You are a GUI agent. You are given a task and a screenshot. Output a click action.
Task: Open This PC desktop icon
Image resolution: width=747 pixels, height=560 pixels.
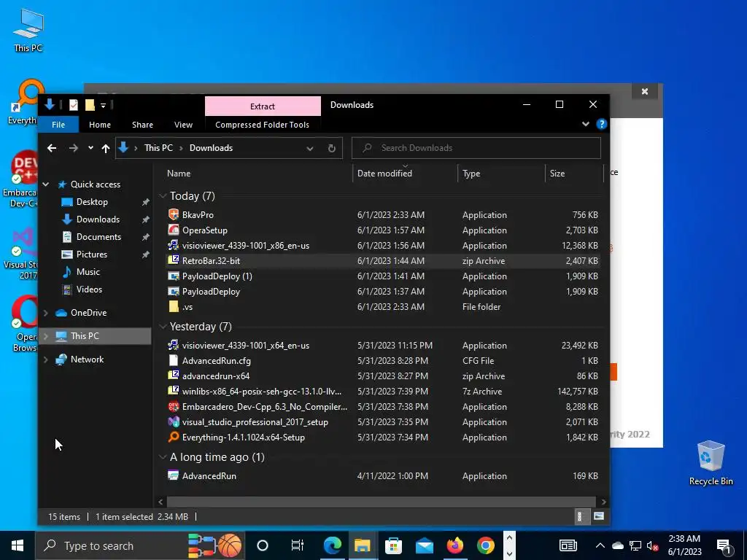coord(28,29)
